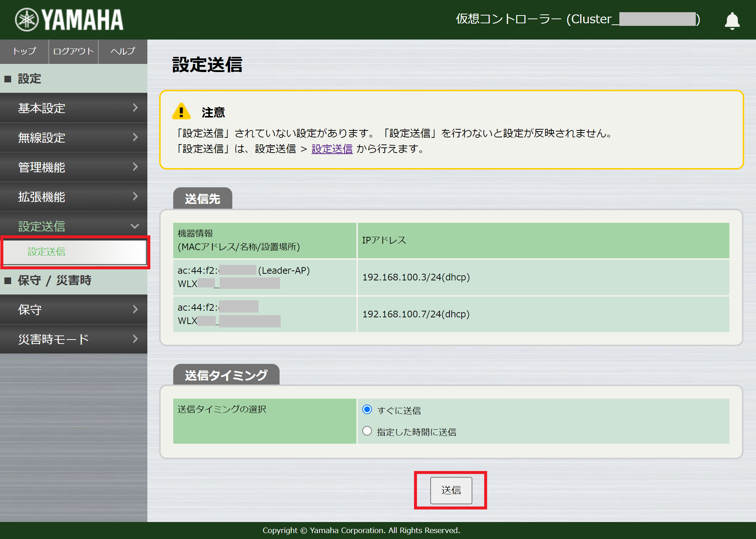Follow the 設定送信 link in the warning
Image resolution: width=756 pixels, height=539 pixels.
click(x=331, y=149)
